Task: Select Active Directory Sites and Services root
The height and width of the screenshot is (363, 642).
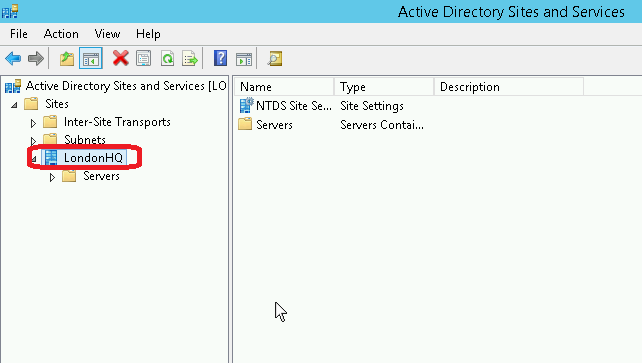Action: point(126,86)
